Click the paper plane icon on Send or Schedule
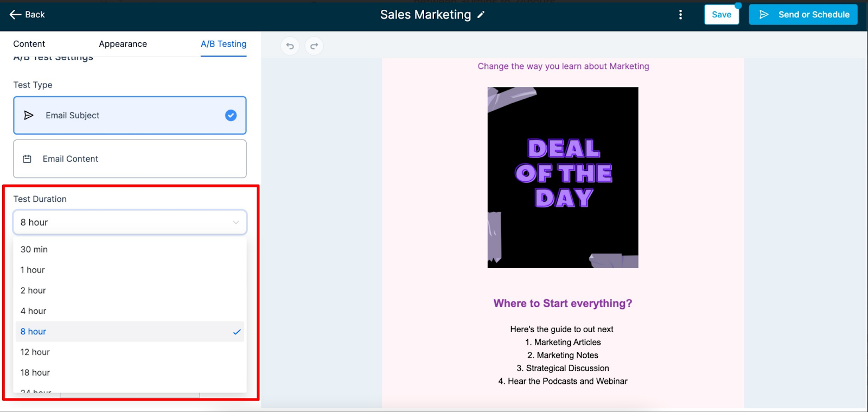This screenshot has height=412, width=868. coord(764,15)
